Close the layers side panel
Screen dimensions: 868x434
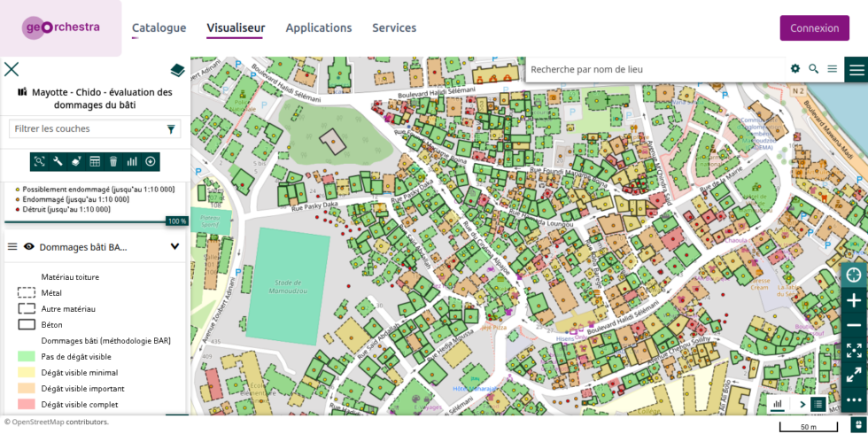tap(12, 69)
